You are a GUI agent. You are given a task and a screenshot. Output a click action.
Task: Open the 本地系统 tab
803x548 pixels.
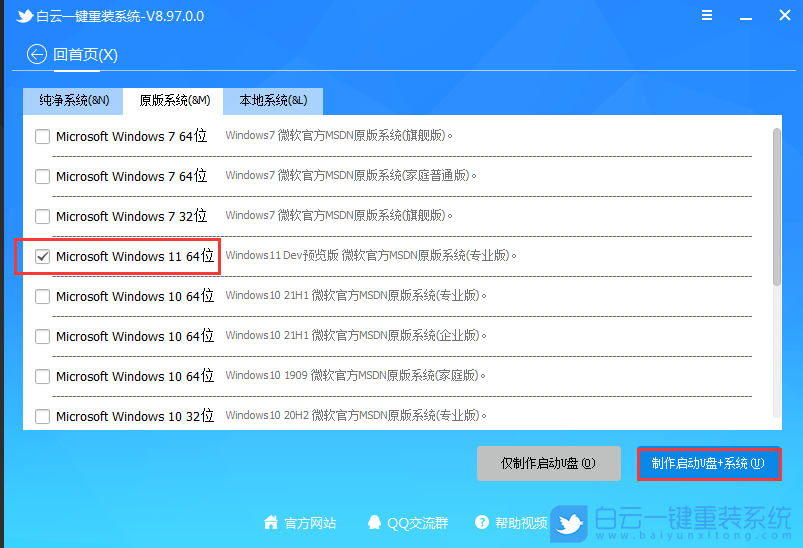click(273, 101)
